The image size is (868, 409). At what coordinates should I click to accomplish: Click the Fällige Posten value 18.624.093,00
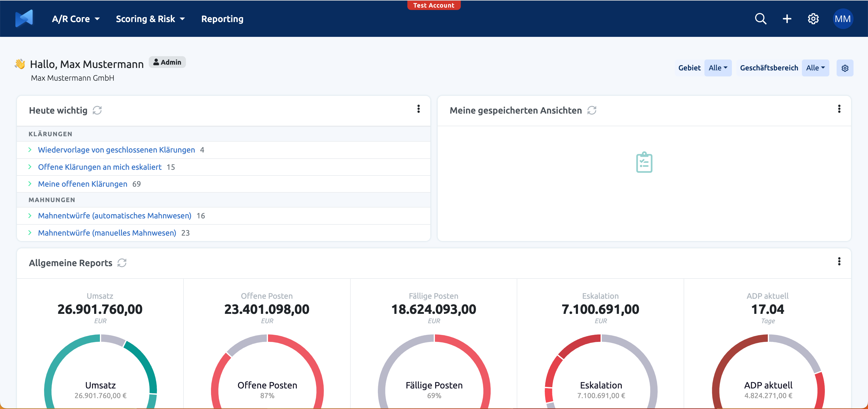click(434, 310)
